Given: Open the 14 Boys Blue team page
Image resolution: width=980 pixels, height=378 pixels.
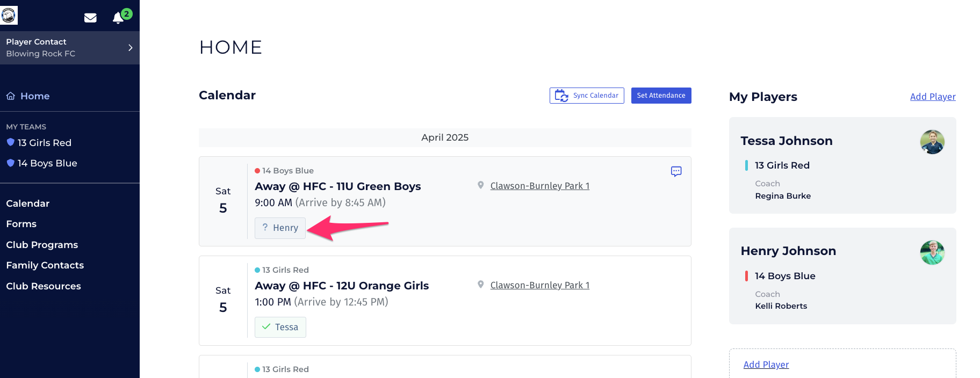Looking at the screenshot, I should click(47, 163).
